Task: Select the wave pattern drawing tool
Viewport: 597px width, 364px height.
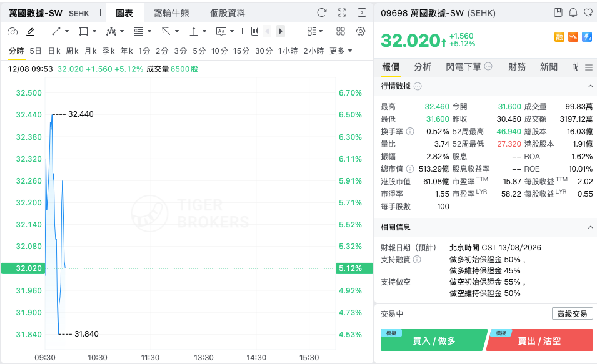Action: click(x=111, y=31)
